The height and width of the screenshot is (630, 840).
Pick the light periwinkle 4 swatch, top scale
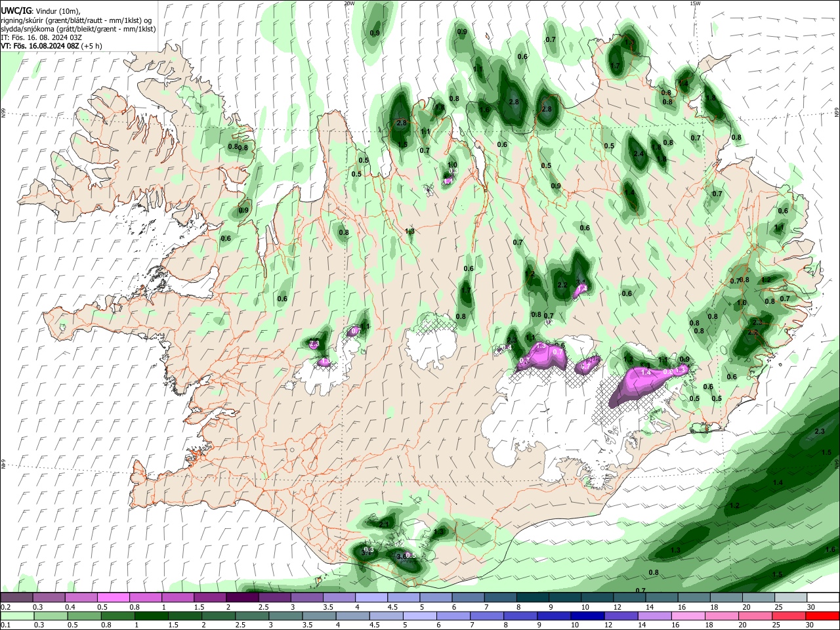click(371, 598)
